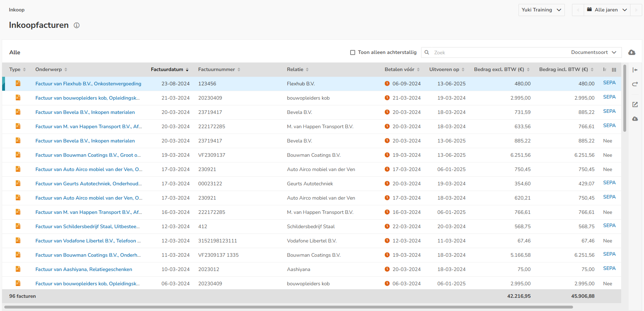
Task: Click invoice number 3152198123111
Action: pyautogui.click(x=218, y=241)
